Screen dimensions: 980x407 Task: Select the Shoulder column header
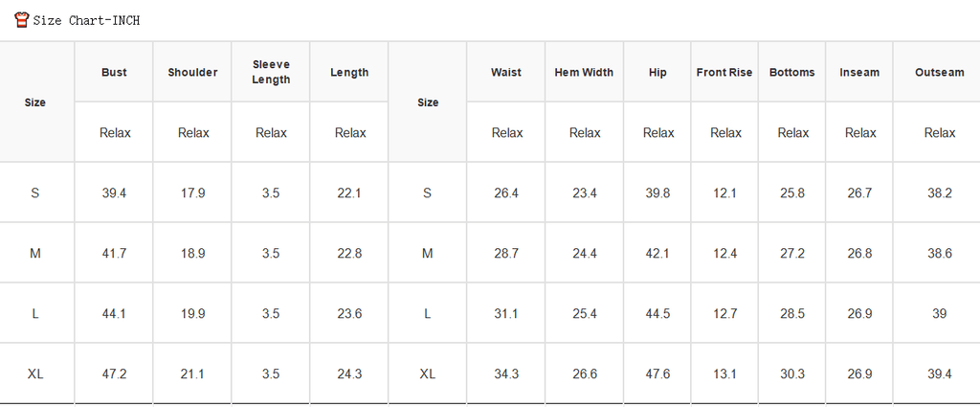click(192, 73)
